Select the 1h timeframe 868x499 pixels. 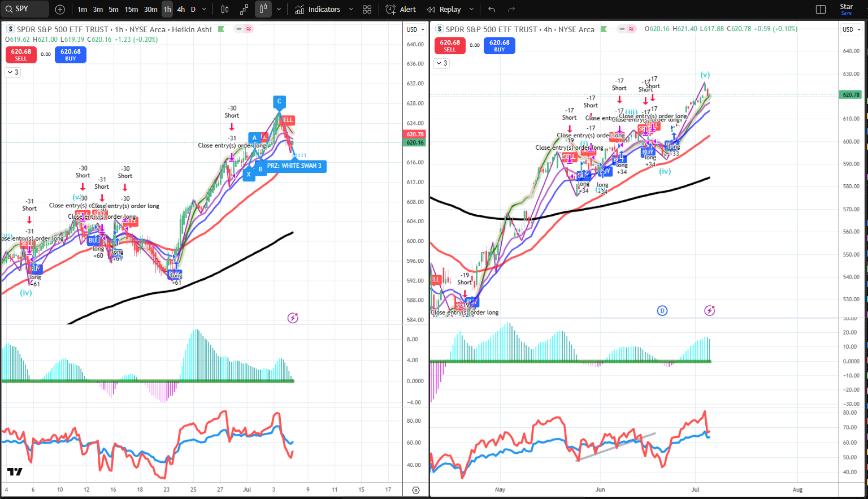pyautogui.click(x=167, y=10)
